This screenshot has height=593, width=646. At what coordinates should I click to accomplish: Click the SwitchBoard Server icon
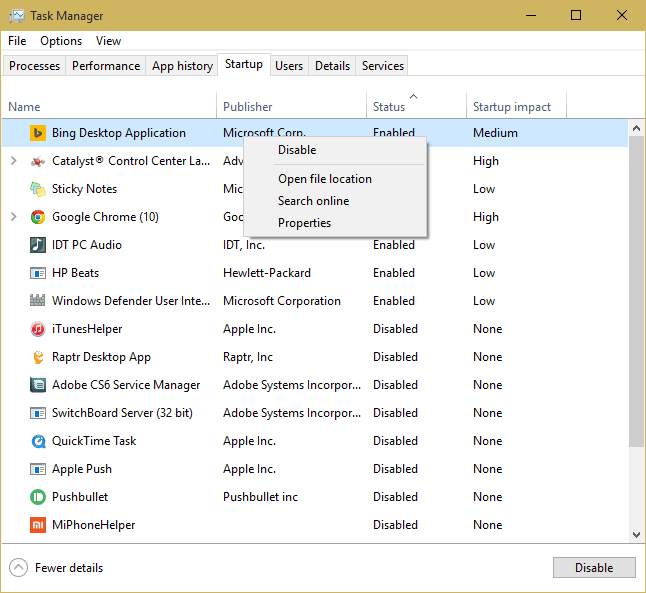click(38, 413)
